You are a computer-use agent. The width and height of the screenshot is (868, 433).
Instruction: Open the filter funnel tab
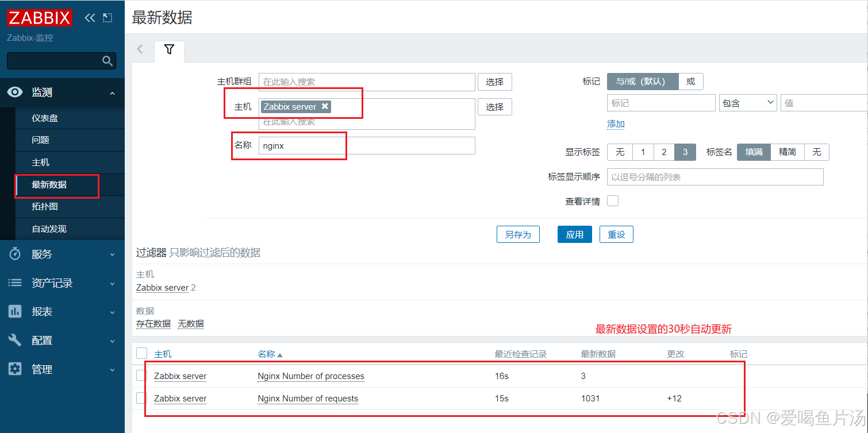(x=169, y=50)
